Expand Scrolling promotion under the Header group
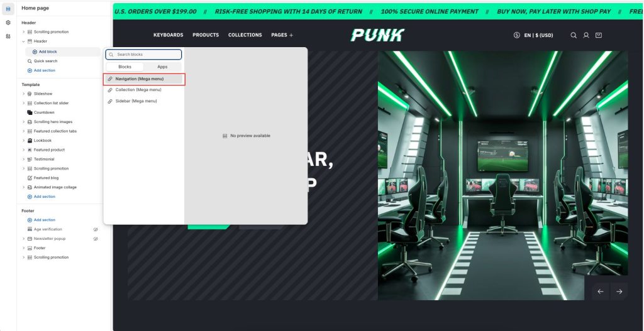Image resolution: width=644 pixels, height=331 pixels. point(23,32)
